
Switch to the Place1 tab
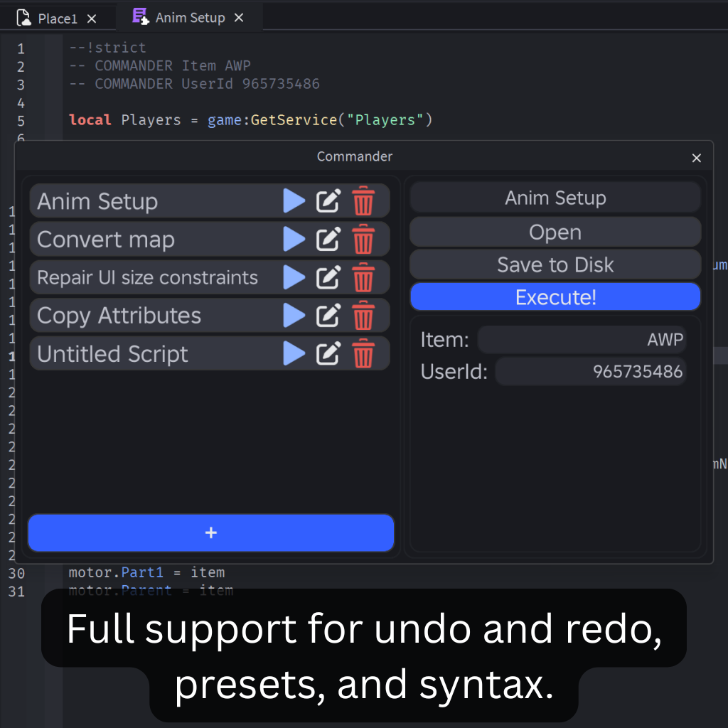point(57,18)
